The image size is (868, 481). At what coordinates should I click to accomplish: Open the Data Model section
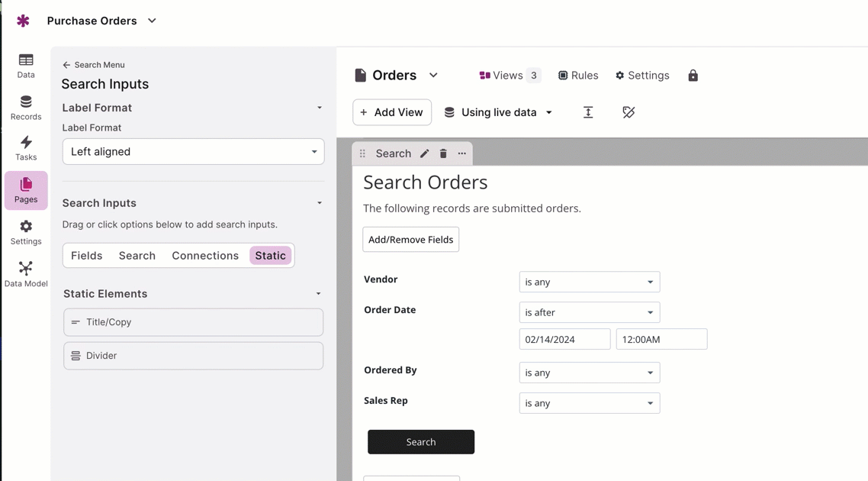[x=26, y=274]
